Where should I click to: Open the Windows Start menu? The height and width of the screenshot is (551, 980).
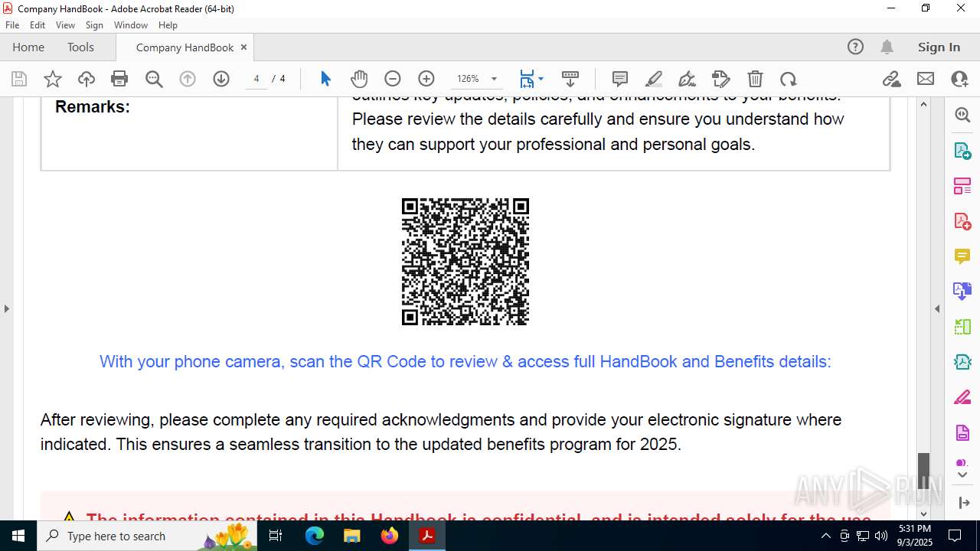point(18,536)
